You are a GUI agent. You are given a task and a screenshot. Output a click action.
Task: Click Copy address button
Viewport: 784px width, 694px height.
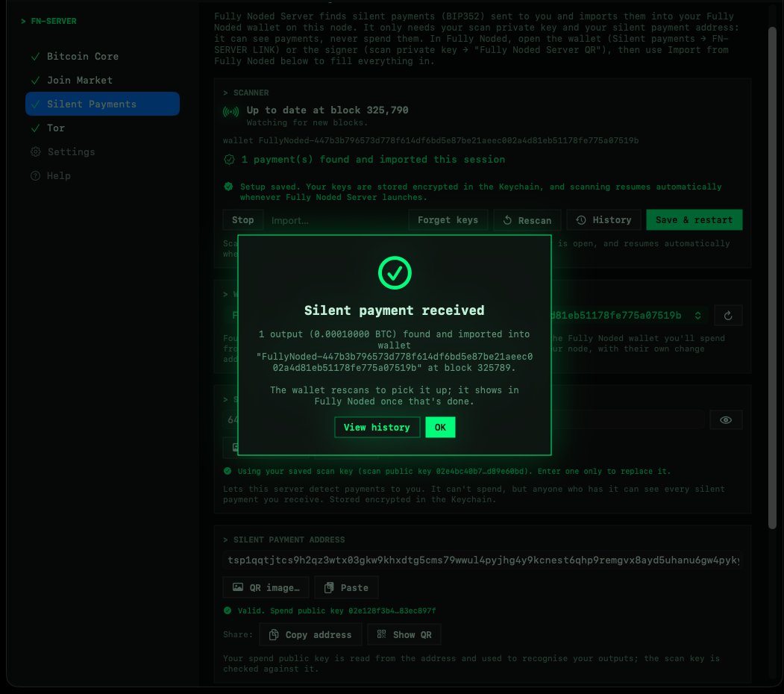click(310, 635)
